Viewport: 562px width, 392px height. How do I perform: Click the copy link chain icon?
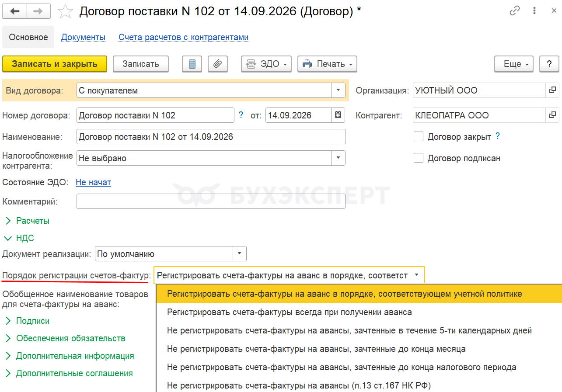515,11
